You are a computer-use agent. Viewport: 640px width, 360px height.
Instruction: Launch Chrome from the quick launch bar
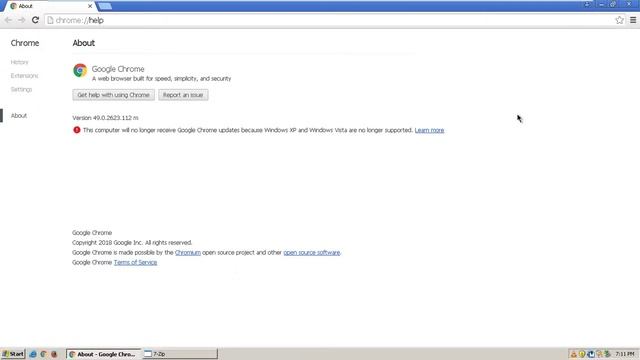(x=43, y=354)
